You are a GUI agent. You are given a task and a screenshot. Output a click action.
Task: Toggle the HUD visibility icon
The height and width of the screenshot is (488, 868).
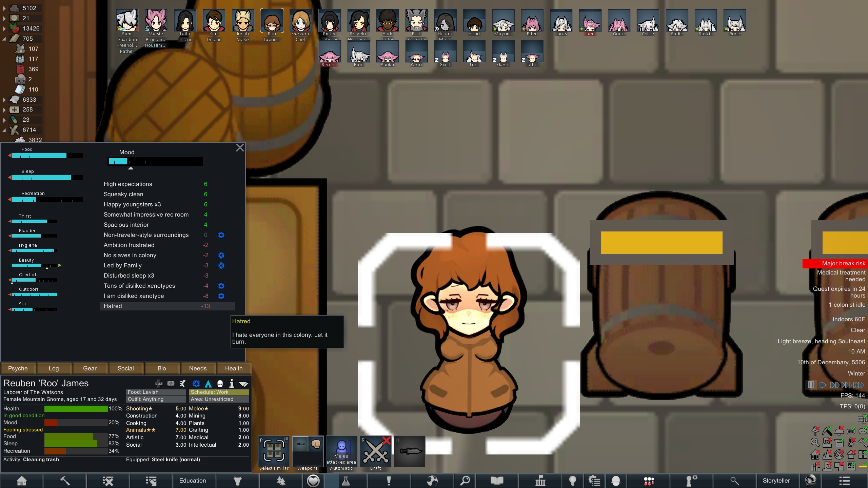pos(851,431)
